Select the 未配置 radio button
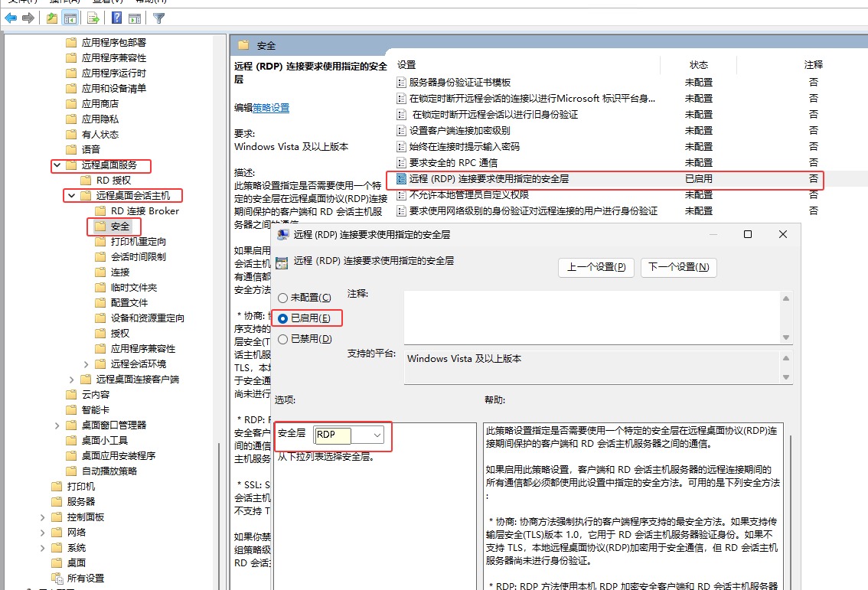Image resolution: width=868 pixels, height=590 pixels. pos(283,298)
